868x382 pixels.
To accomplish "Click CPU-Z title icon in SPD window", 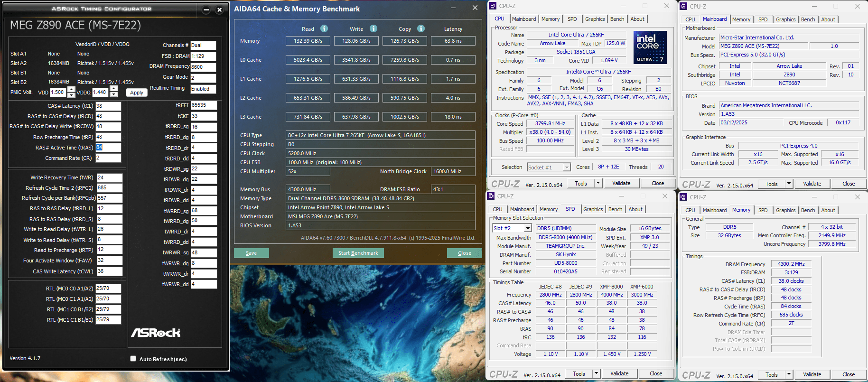I will point(491,196).
